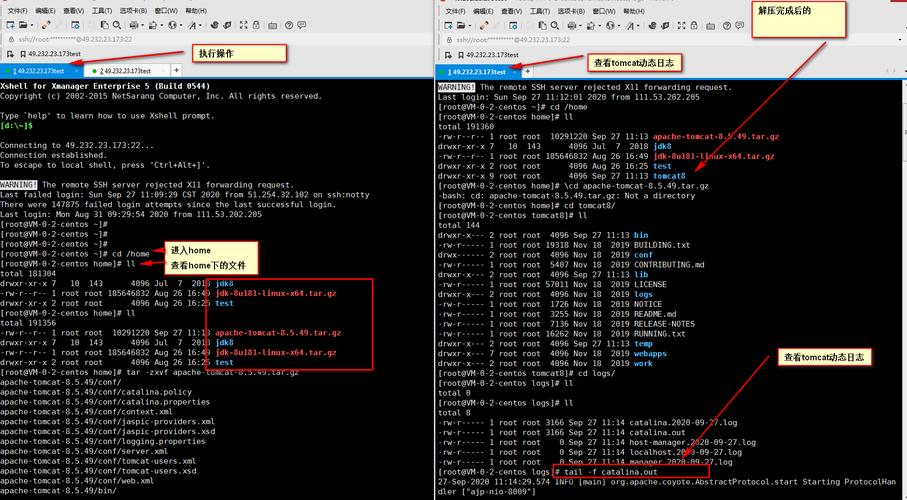The width and height of the screenshot is (907, 500).
Task: Click globe encoding icon in left window toolbar
Action: coord(172,25)
